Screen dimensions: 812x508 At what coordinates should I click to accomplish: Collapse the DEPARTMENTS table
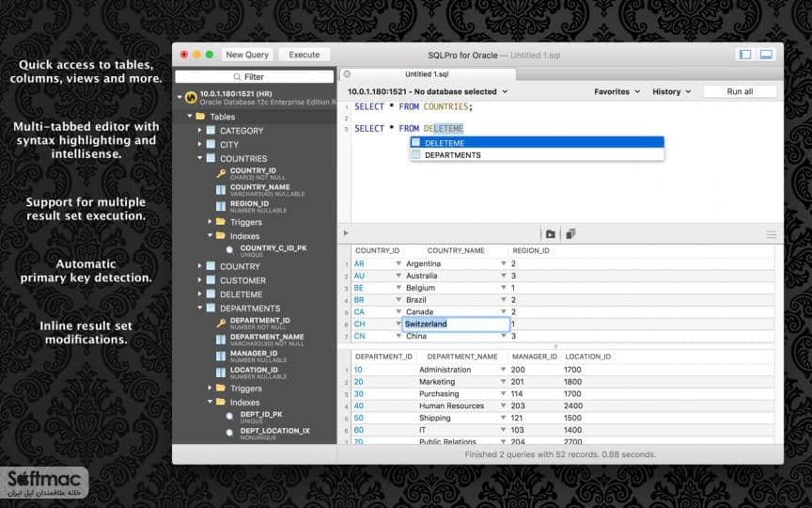coord(200,308)
